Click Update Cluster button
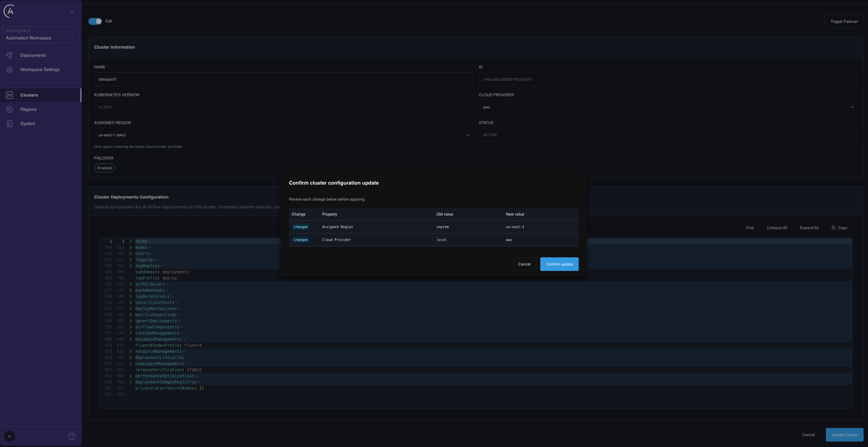Image resolution: width=868 pixels, height=447 pixels. [845, 435]
